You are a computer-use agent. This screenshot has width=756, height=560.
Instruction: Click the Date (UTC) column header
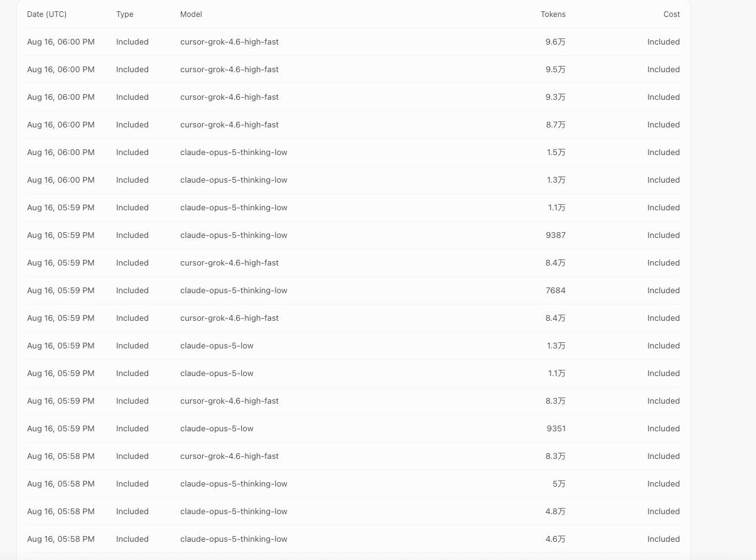tap(46, 14)
